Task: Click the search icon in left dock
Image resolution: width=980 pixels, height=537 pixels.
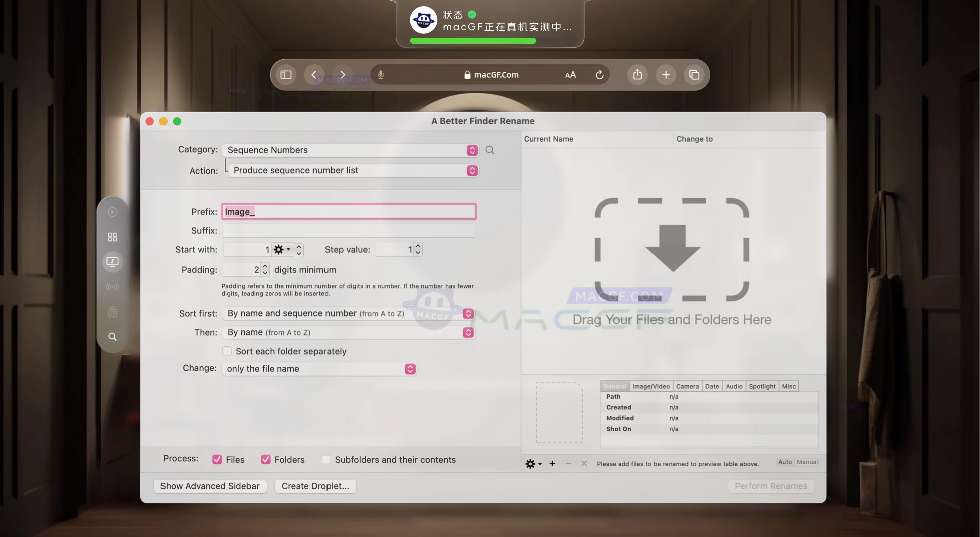Action: 113,337
